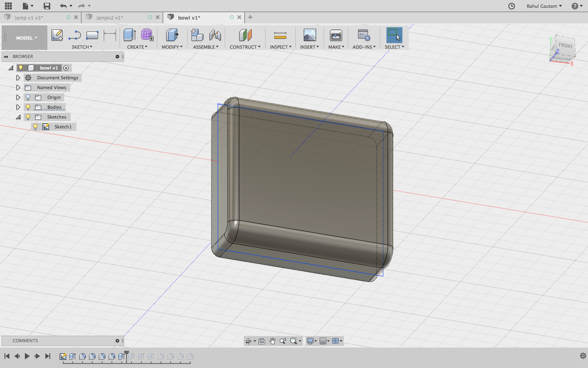Open the CONSTRUCT dropdown menu

(x=245, y=47)
